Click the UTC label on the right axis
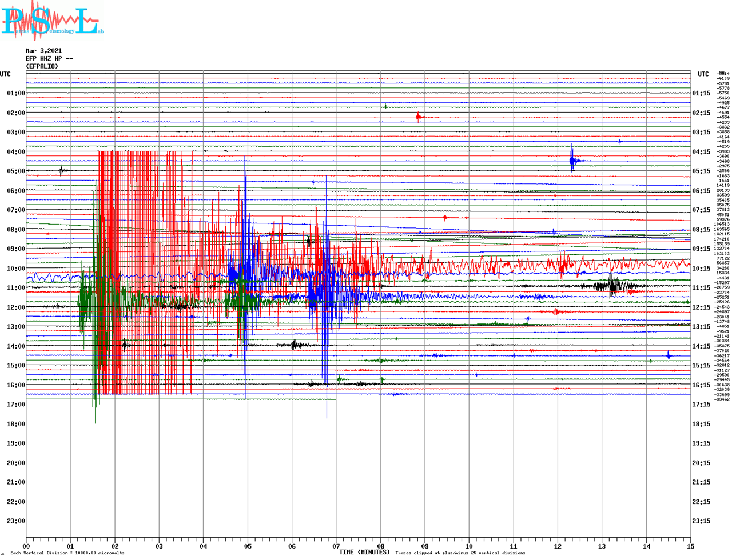 (703, 74)
